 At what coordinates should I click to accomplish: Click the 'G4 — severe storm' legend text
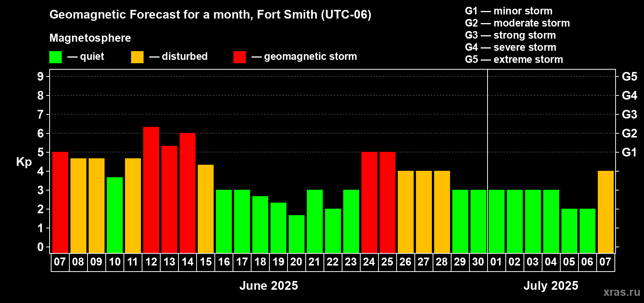[x=511, y=47]
